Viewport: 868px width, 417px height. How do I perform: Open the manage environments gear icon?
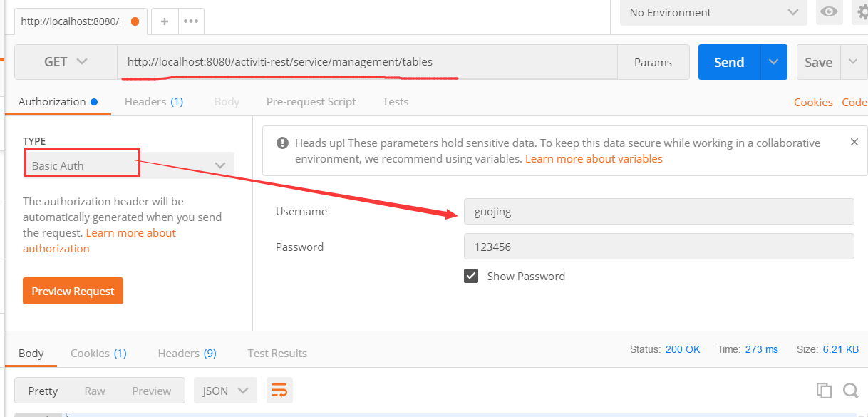coord(862,12)
